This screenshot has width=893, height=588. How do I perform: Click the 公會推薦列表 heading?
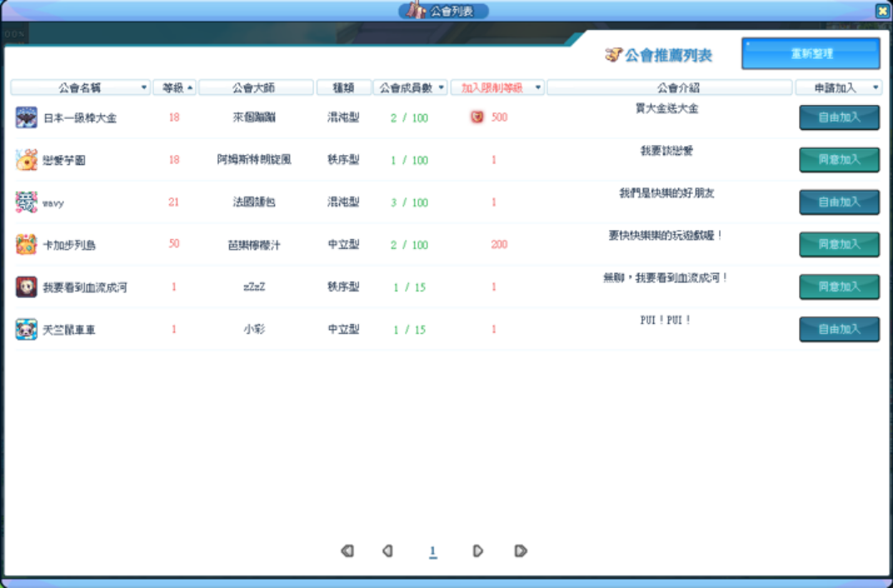(x=669, y=55)
